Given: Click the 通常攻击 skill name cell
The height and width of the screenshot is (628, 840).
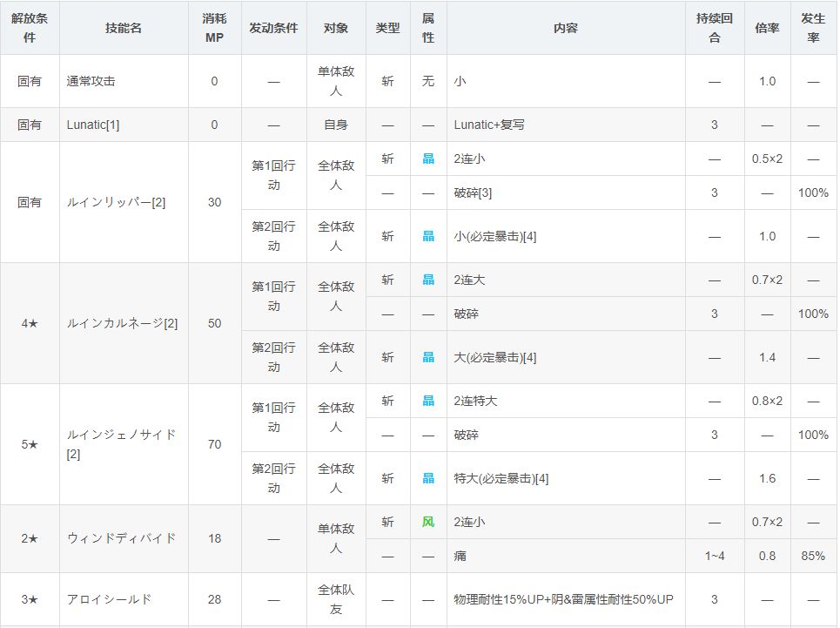Looking at the screenshot, I should [x=91, y=81].
